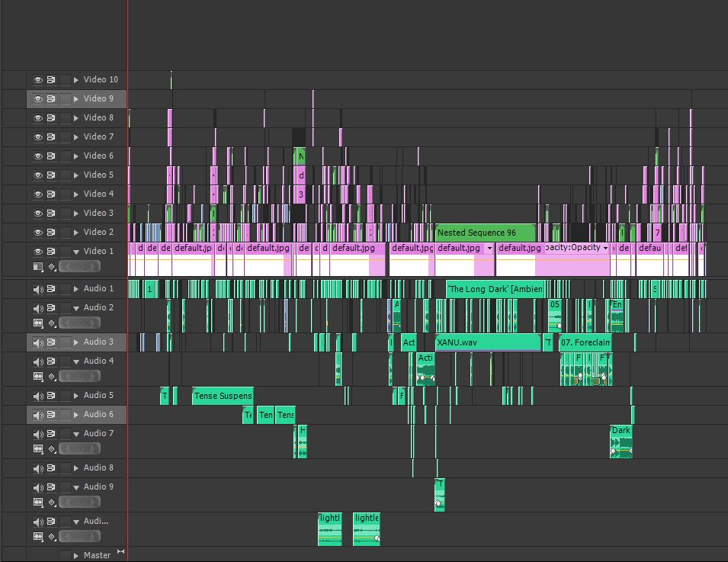Open Opacity:Opacity dropdown on Video 1 clip
This screenshot has width=728, height=562.
click(x=605, y=248)
